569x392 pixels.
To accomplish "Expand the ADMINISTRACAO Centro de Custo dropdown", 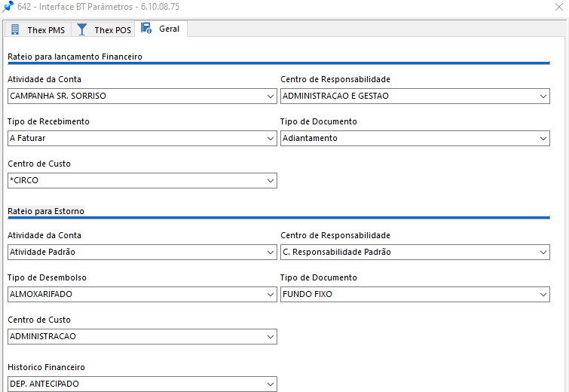I will (x=271, y=337).
